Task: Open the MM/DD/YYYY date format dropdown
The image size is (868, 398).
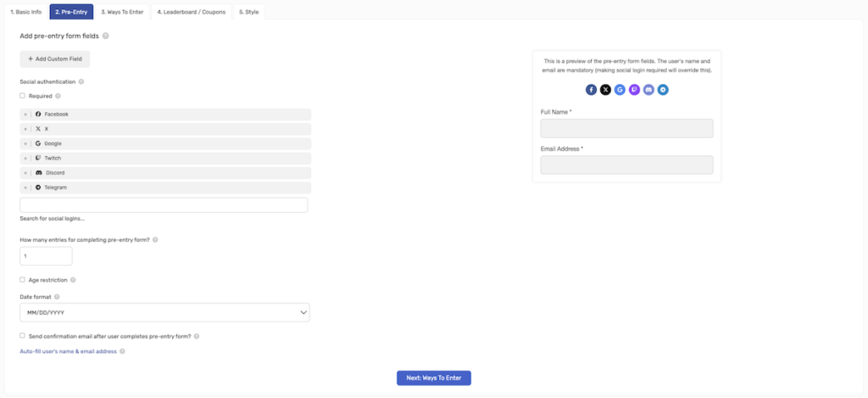Action: click(165, 312)
